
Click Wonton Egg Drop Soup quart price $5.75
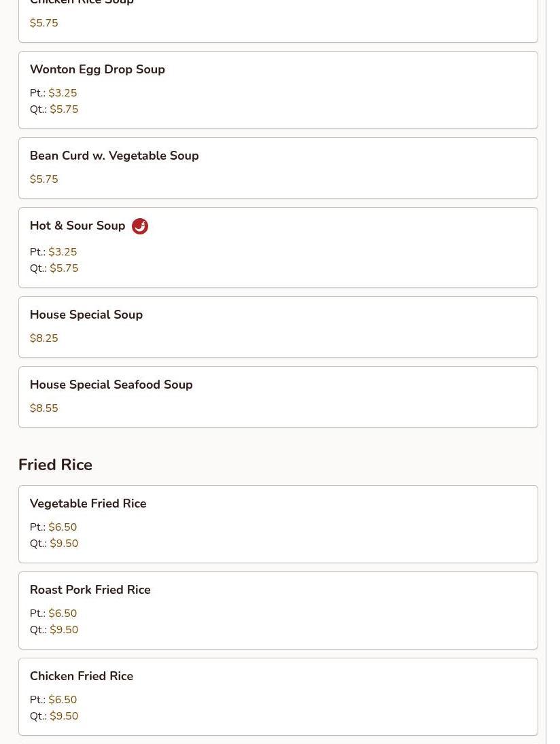(x=64, y=109)
